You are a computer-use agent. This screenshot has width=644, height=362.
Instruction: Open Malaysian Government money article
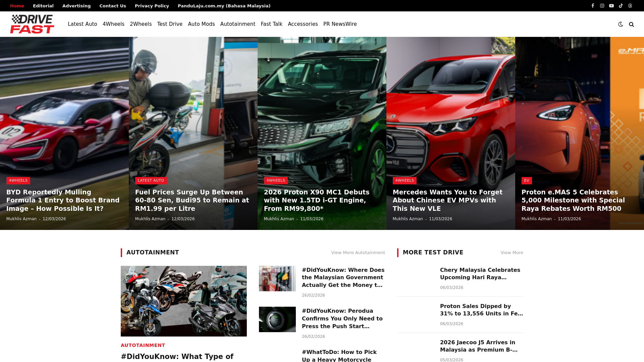point(343,278)
